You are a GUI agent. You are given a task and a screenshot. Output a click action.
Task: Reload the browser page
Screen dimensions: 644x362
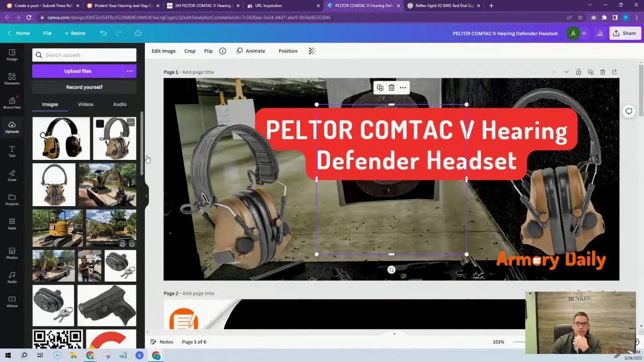29,17
